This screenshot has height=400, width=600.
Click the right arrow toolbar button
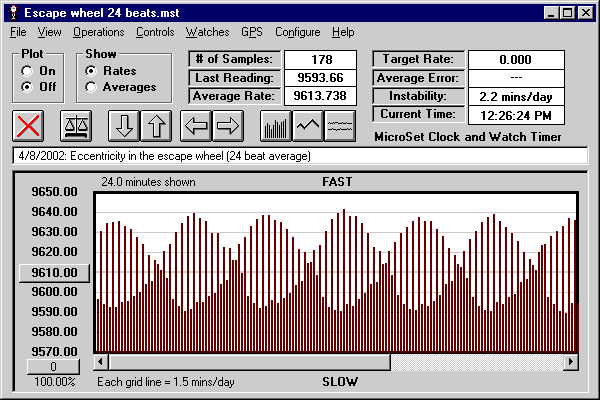228,126
